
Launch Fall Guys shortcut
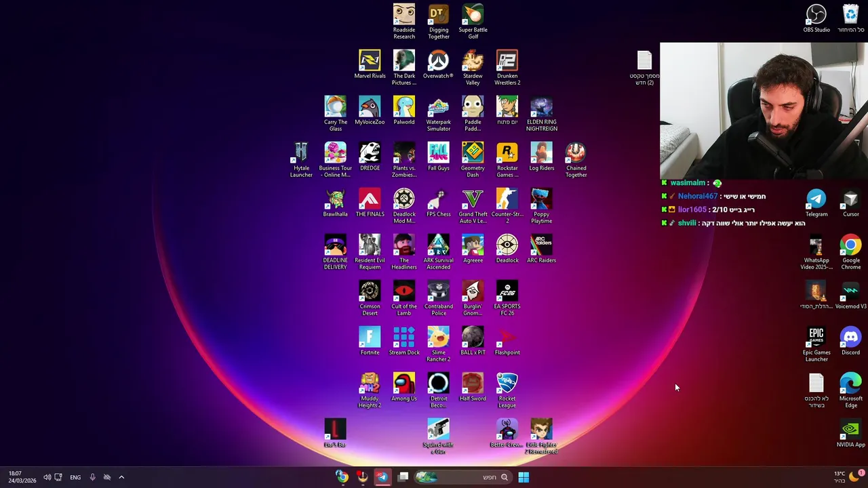[439, 157]
